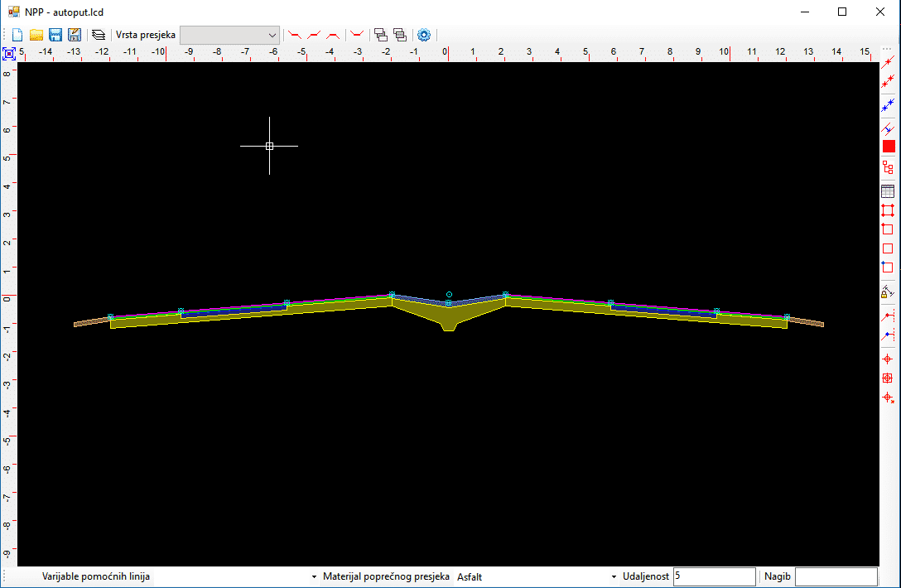
Task: Open a file with the folder icon
Action: coord(36,35)
